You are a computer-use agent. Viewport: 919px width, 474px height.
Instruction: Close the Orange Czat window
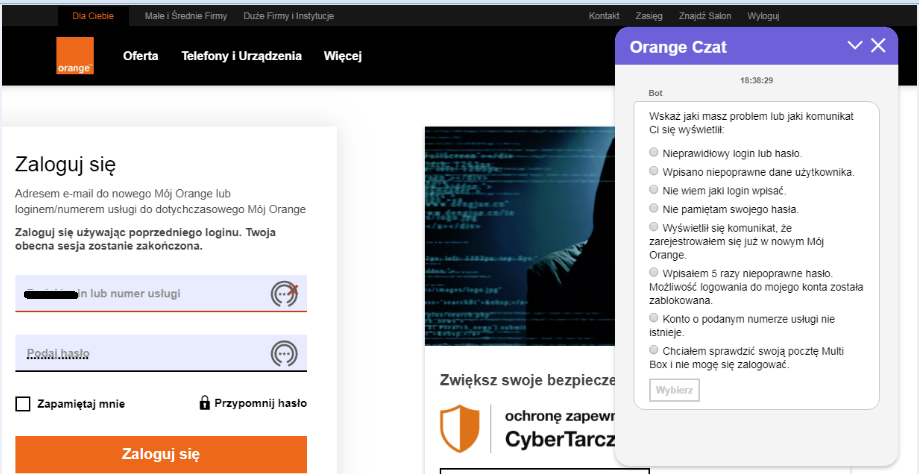tap(878, 46)
